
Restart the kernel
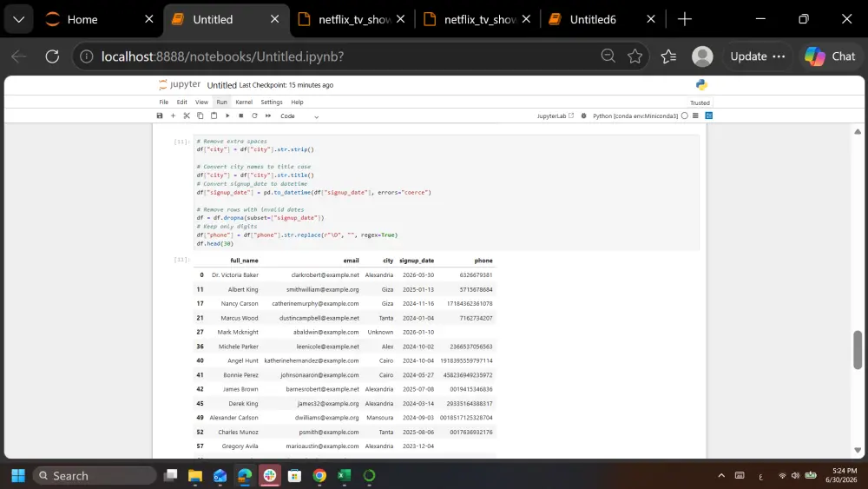[x=254, y=116]
